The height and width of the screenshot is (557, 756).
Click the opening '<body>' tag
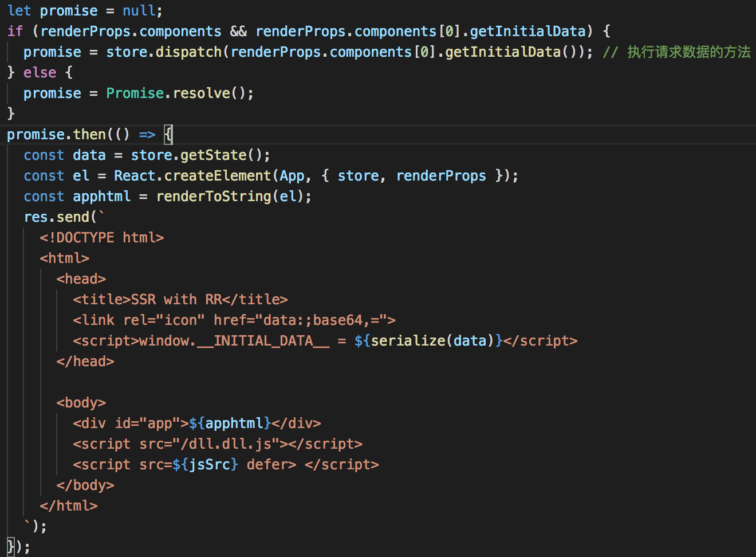(81, 403)
